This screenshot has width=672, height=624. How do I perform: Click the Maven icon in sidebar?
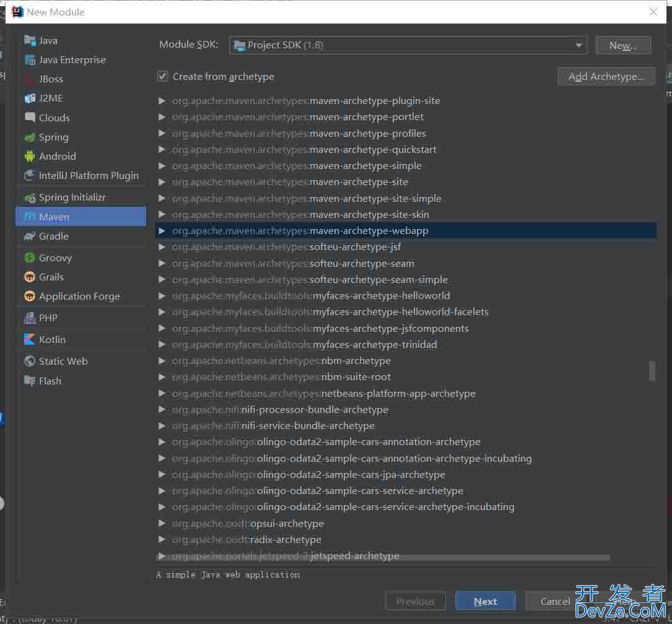30,217
